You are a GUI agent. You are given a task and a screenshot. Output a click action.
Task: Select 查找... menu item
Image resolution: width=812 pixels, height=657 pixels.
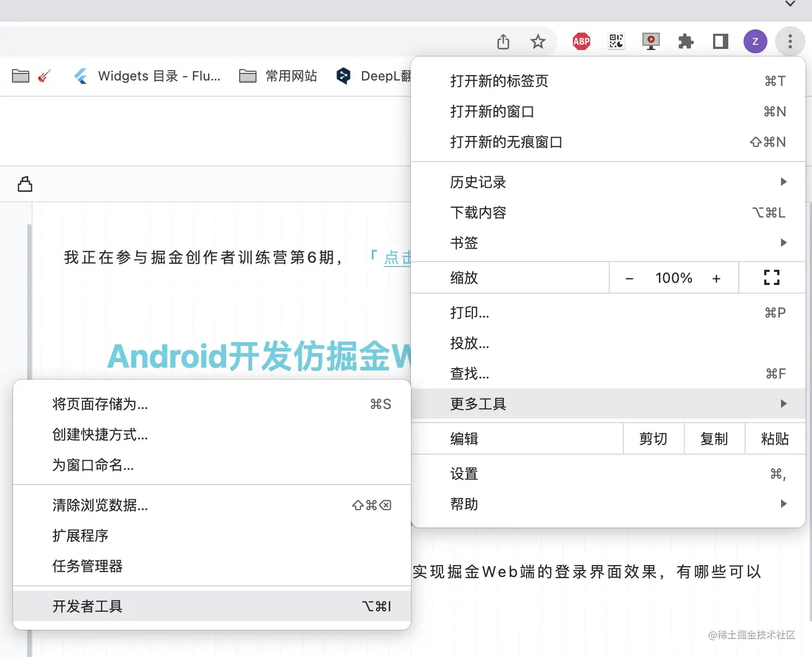point(608,374)
